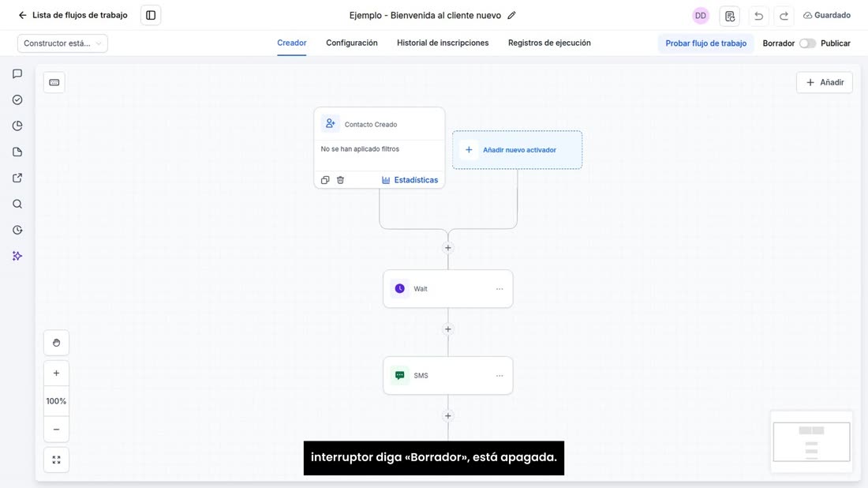Open the pie chart stats sidebar icon
This screenshot has width=868, height=488.
pyautogui.click(x=17, y=126)
